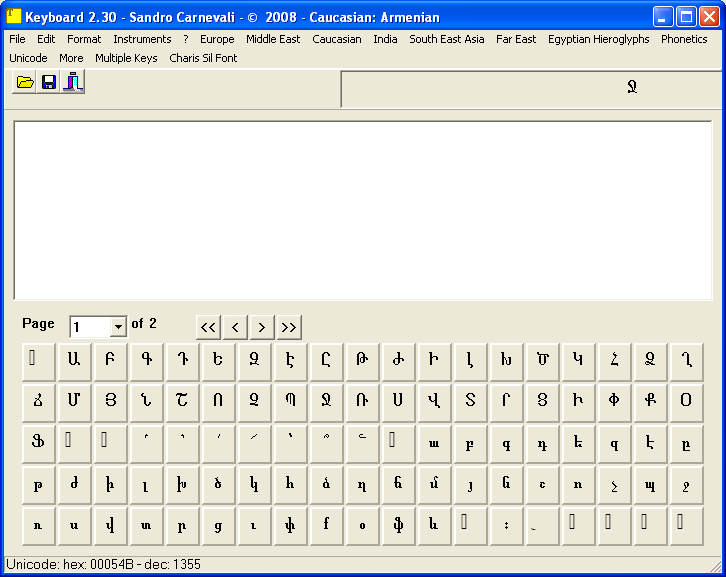Insert Armenian capital Ken (Կ) key
Image resolution: width=726 pixels, height=577 pixels.
tap(578, 362)
